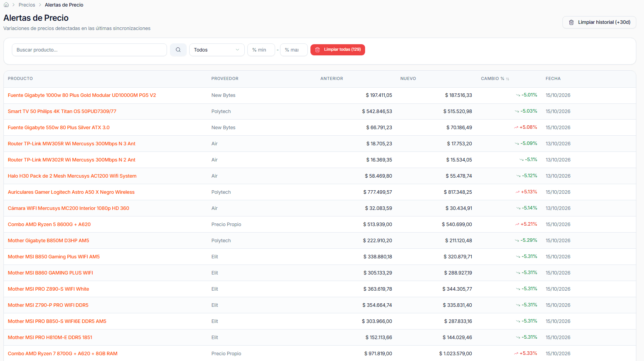Click the % max input field
Screen dimensions: 644x361
[294, 50]
